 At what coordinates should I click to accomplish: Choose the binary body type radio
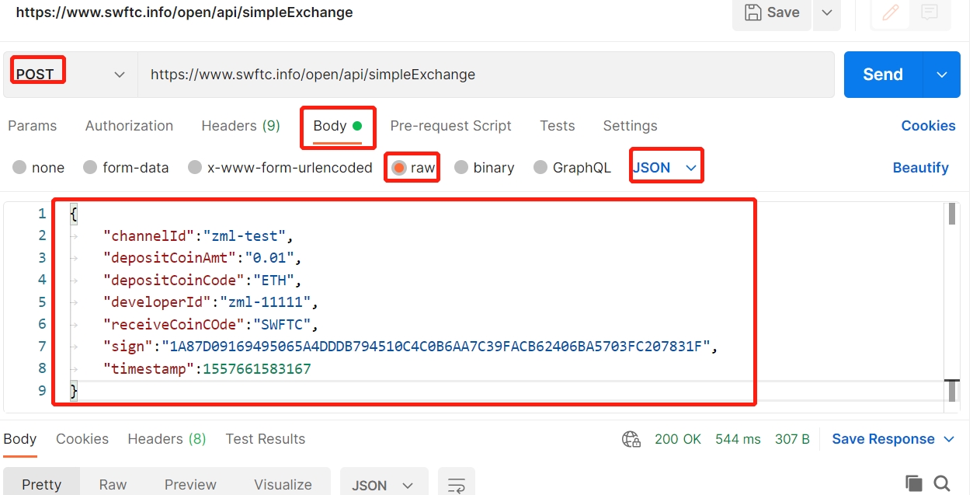[461, 167]
